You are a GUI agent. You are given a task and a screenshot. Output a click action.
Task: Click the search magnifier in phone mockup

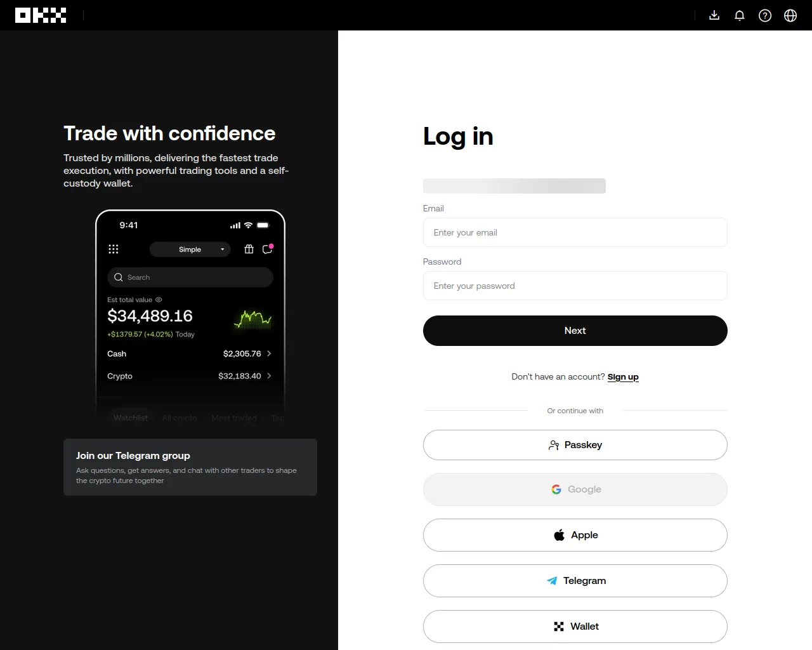click(119, 277)
